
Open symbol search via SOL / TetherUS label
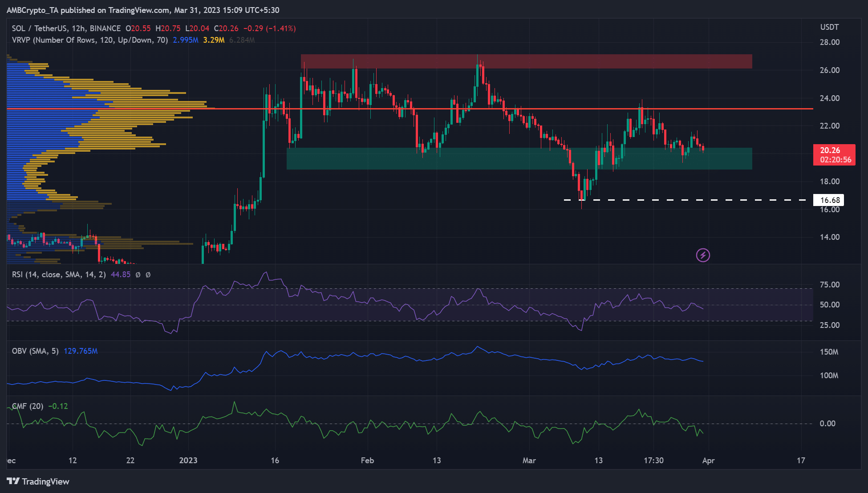[40, 28]
